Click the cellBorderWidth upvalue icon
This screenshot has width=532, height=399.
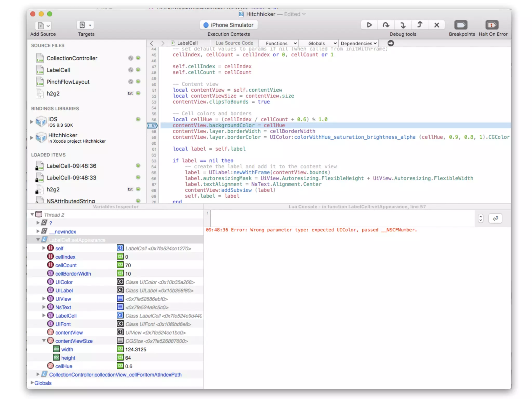pos(50,273)
